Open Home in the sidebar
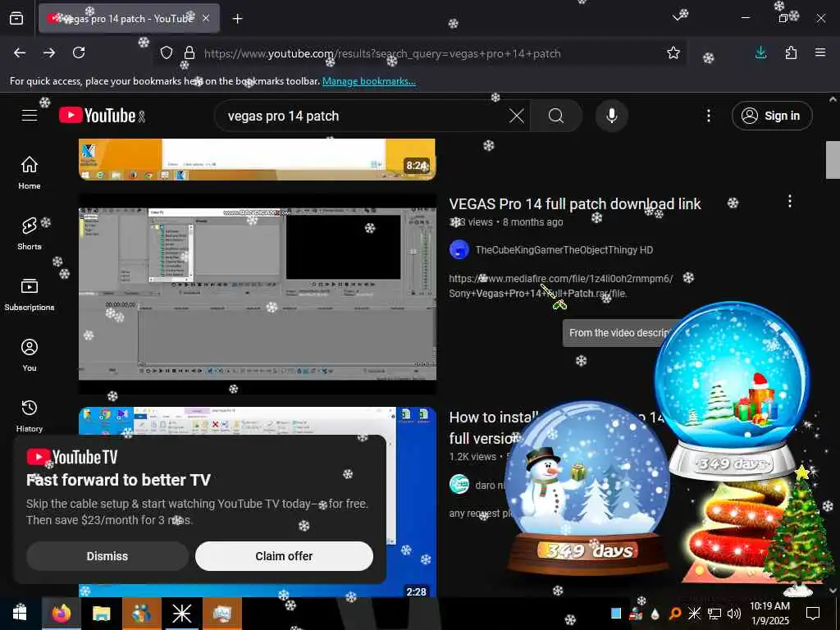This screenshot has height=630, width=840. pos(30,172)
